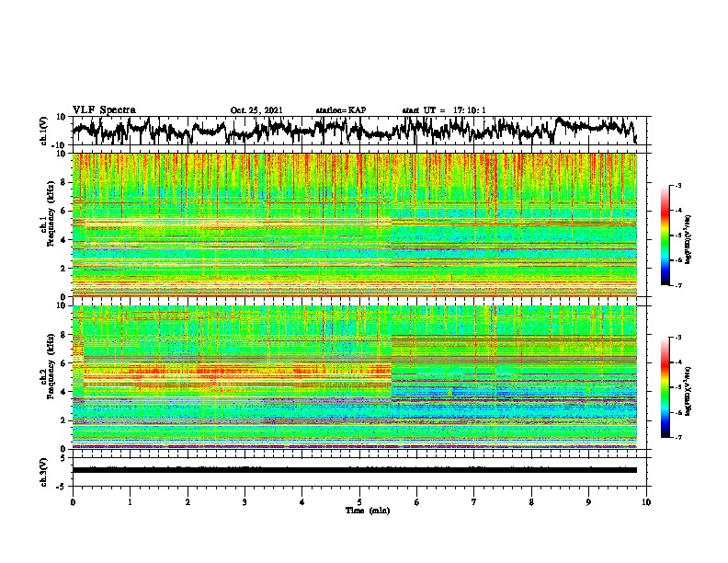Click the "-7" label on ch.1 colorbar
The height and width of the screenshot is (563, 728).
(x=677, y=285)
